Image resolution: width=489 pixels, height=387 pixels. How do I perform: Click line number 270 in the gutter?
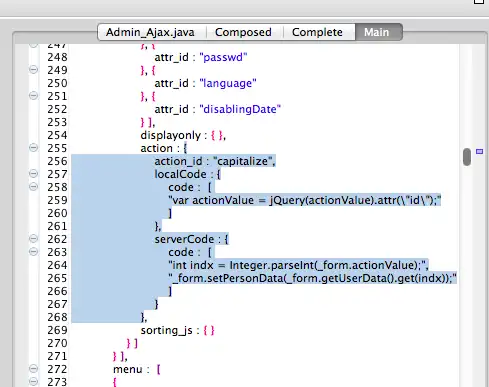pos(57,343)
